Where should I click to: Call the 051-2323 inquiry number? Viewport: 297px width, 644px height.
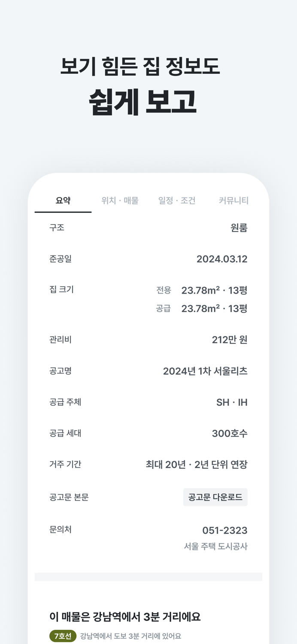click(x=225, y=530)
